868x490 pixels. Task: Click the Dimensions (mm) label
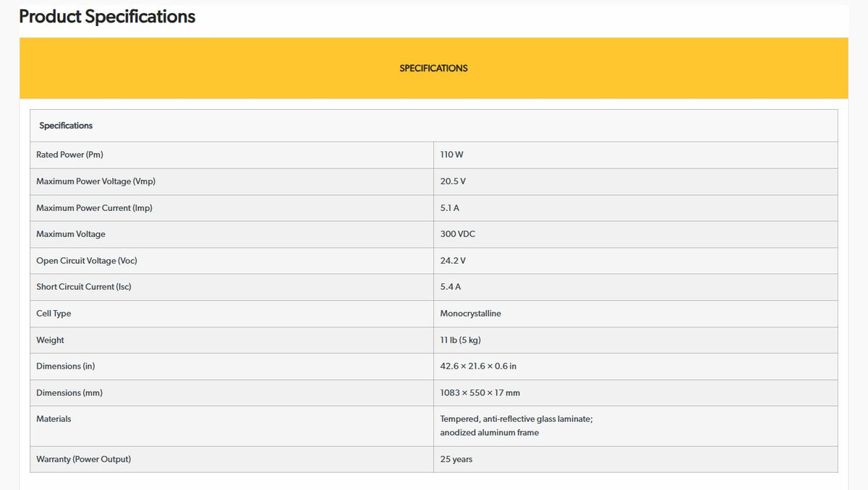click(x=69, y=393)
